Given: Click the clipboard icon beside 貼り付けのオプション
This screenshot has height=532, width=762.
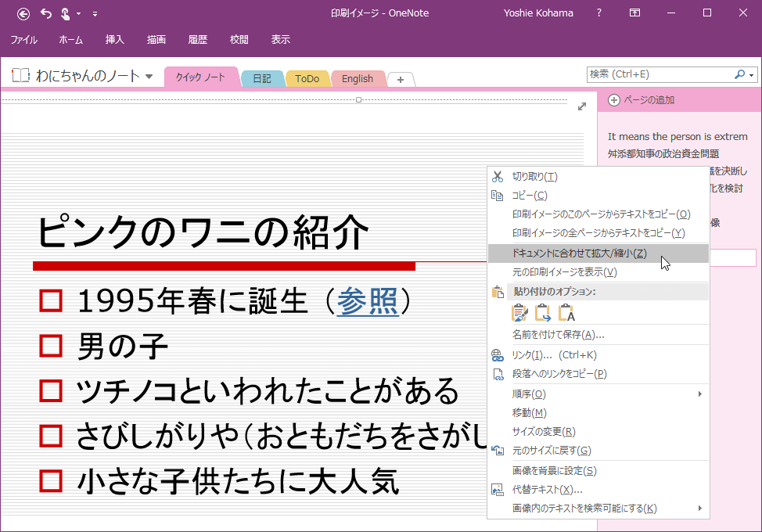Looking at the screenshot, I should (x=497, y=292).
